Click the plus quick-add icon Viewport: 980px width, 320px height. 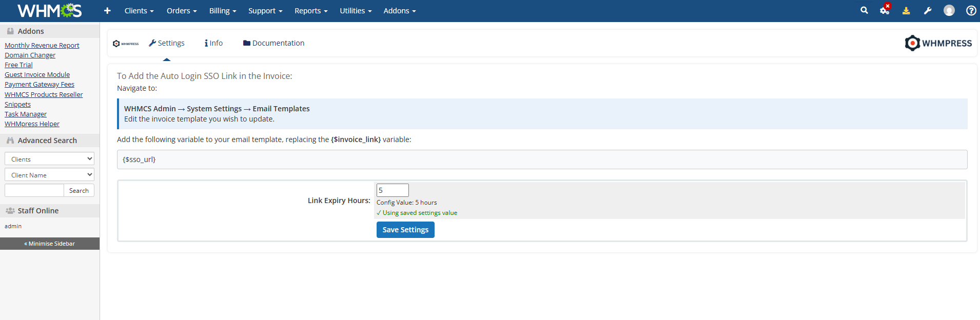click(x=107, y=11)
